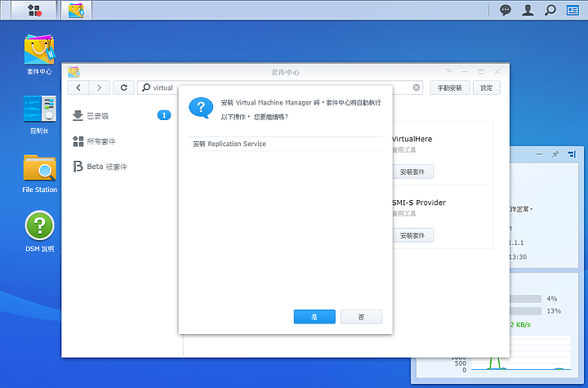Image resolution: width=588 pixels, height=388 pixels.
Task: Click the virtual search input field
Action: [x=281, y=87]
